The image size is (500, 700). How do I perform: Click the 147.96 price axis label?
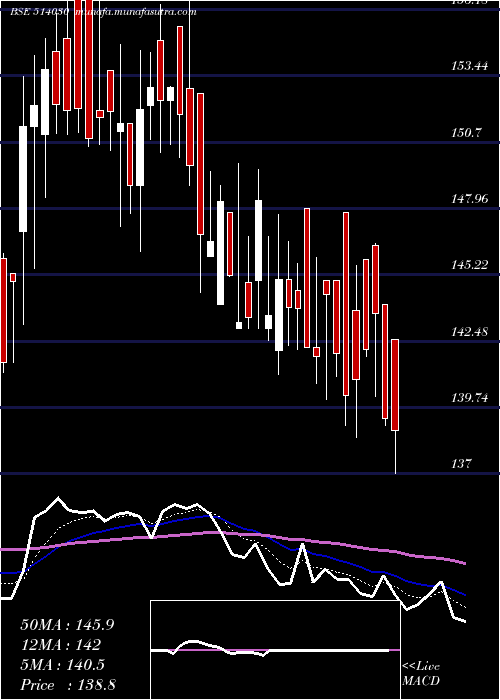(470, 199)
